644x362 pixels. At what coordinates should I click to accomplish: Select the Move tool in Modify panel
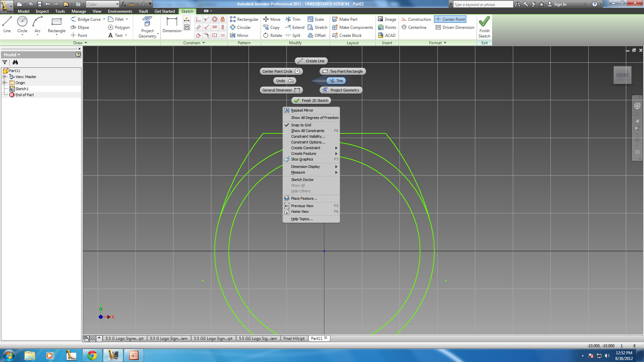[x=272, y=19]
